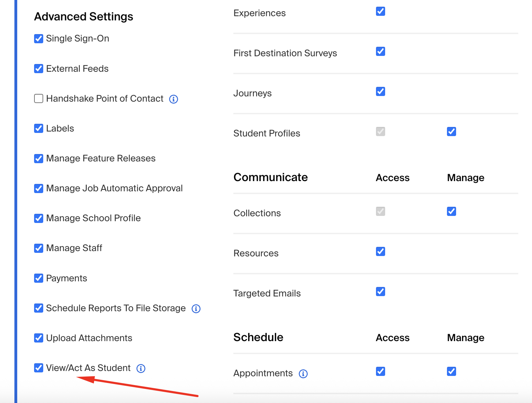This screenshot has width=532, height=403.
Task: Uncheck the External Feeds checkbox
Action: pyautogui.click(x=39, y=69)
